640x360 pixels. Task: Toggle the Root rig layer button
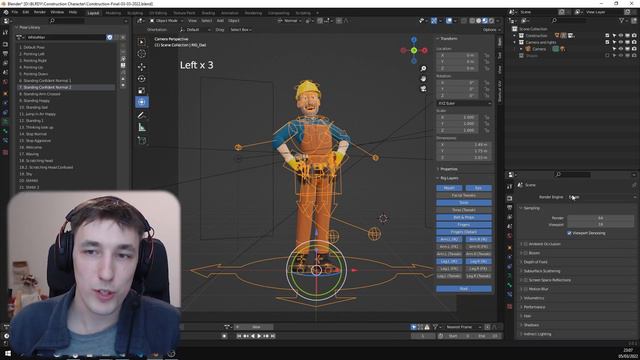[464, 289]
